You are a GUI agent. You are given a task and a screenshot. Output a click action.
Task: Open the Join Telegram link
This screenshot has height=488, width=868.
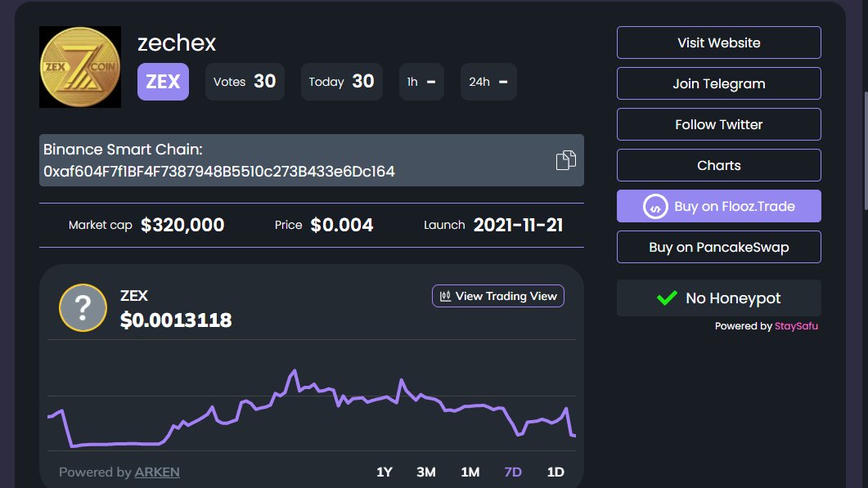click(x=718, y=83)
